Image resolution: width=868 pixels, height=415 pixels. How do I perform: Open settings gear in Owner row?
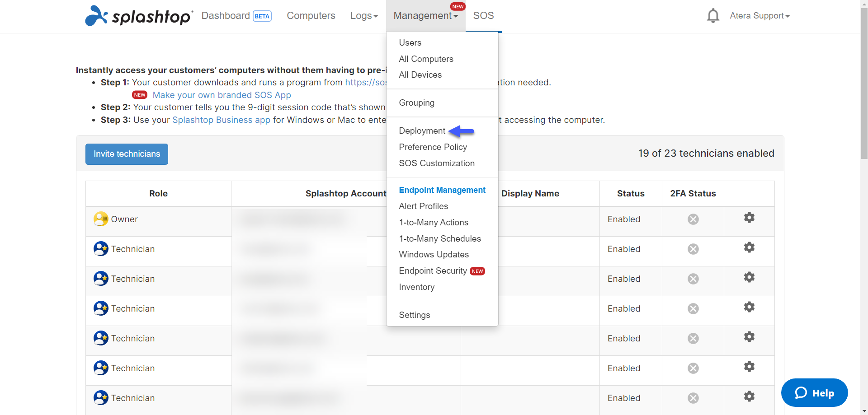(749, 218)
